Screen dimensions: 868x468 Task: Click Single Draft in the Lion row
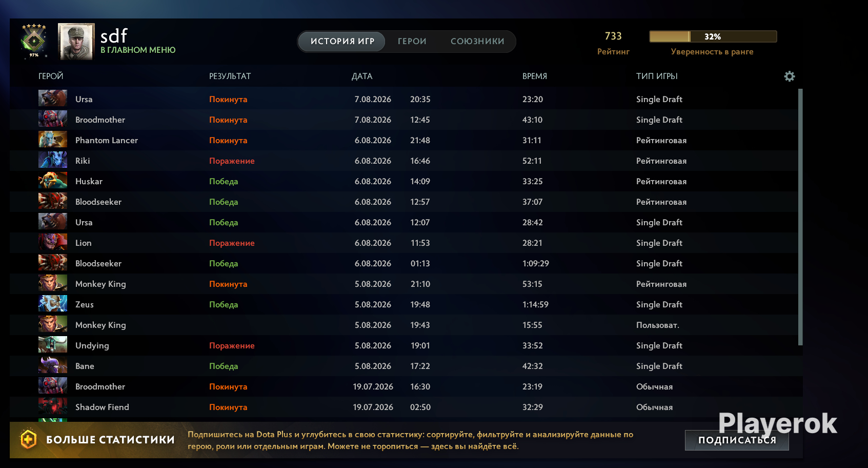tap(659, 243)
